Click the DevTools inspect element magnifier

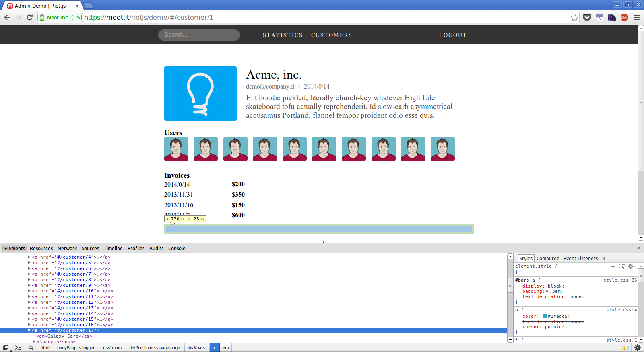(31, 348)
